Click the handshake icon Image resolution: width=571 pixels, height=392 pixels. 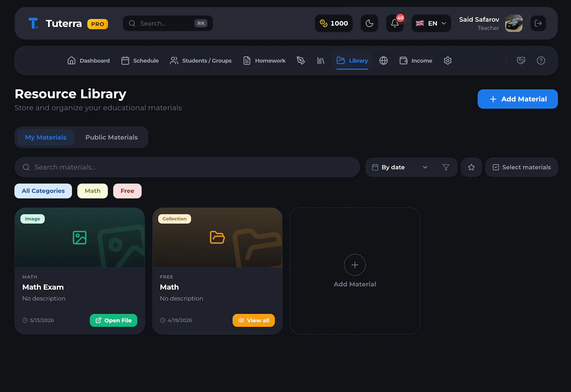coord(521,61)
